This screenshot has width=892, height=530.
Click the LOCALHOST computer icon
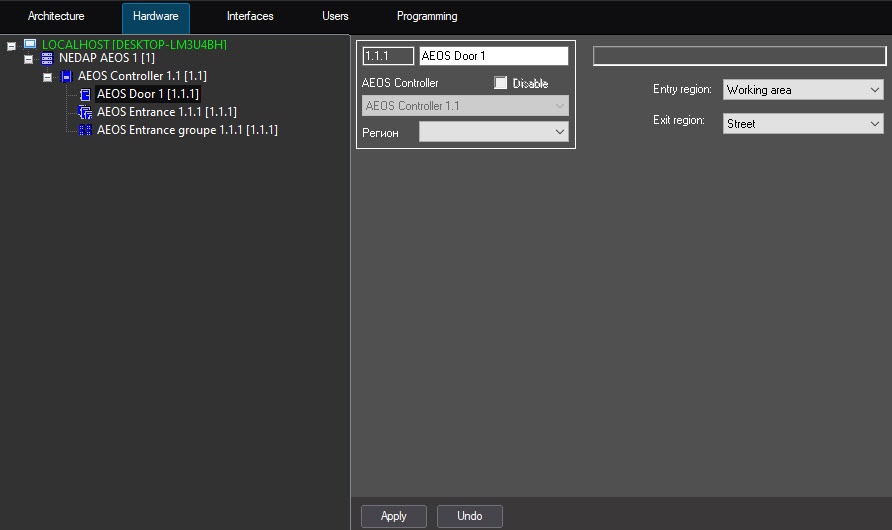click(30, 44)
